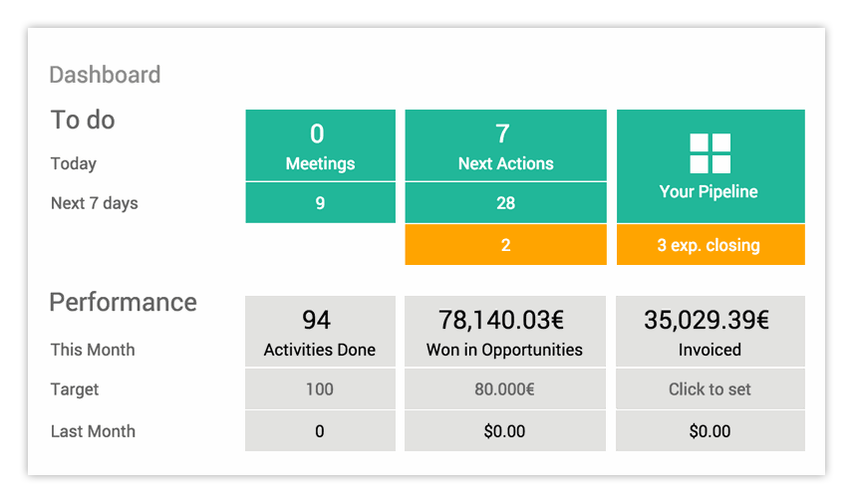Click the To do section heading

point(83,121)
